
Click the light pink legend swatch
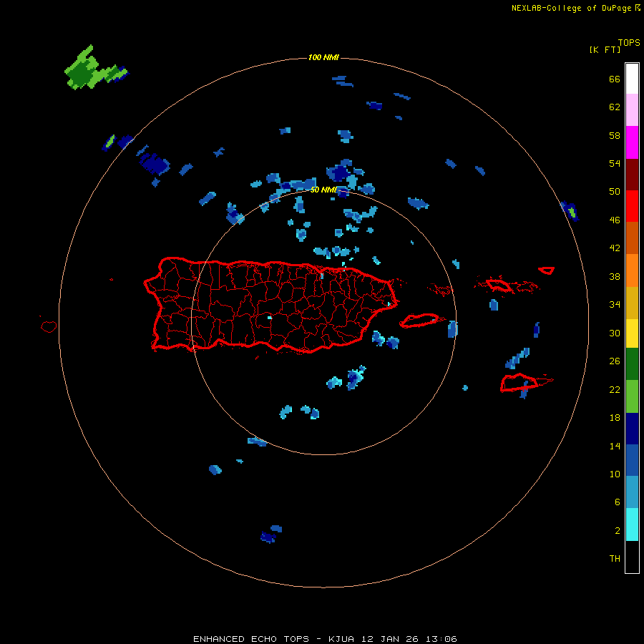coord(632,109)
